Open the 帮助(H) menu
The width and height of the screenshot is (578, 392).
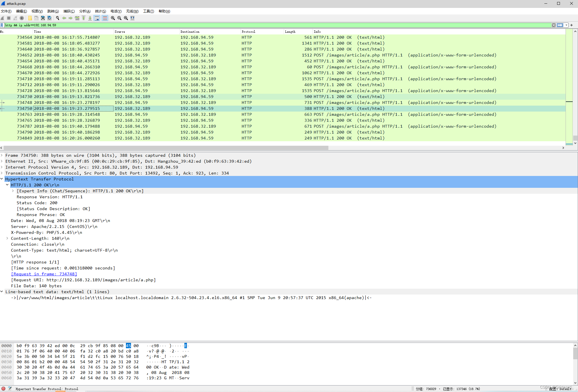164,11
